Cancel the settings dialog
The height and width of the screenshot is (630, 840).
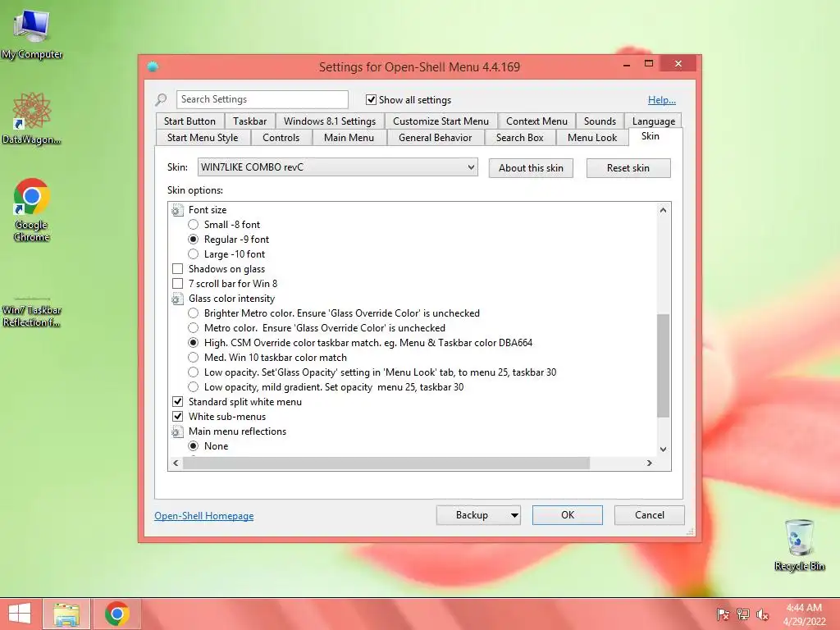pyautogui.click(x=650, y=515)
